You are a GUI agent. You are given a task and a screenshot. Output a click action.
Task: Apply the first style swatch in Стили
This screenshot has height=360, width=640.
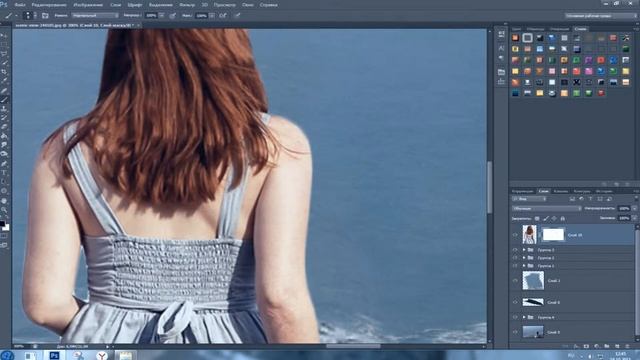(516, 38)
